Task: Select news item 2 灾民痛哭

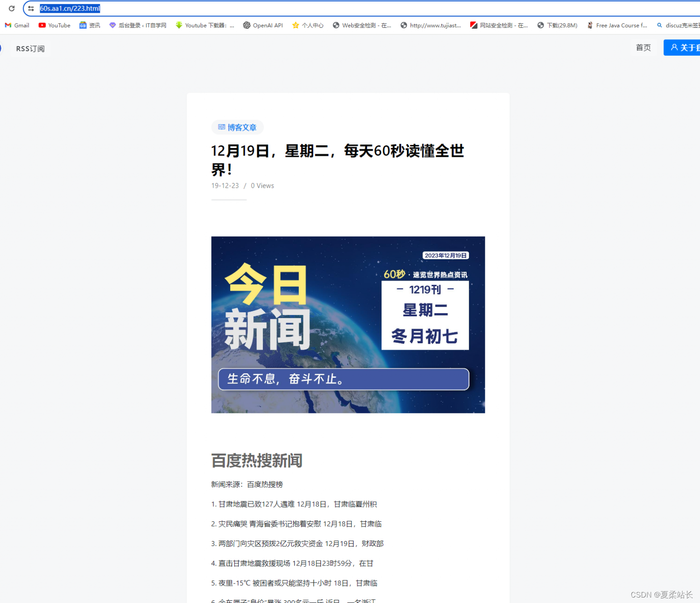Action: tap(296, 524)
